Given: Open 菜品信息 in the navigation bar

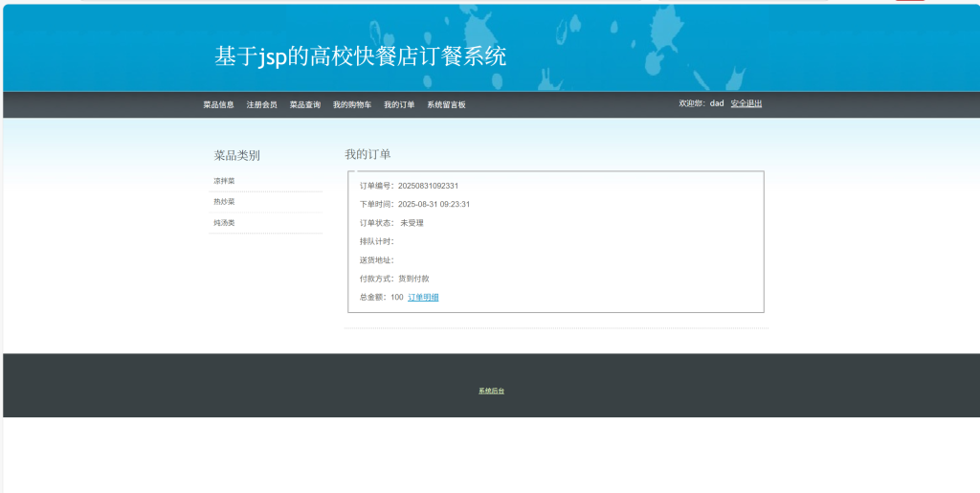Looking at the screenshot, I should coord(218,105).
